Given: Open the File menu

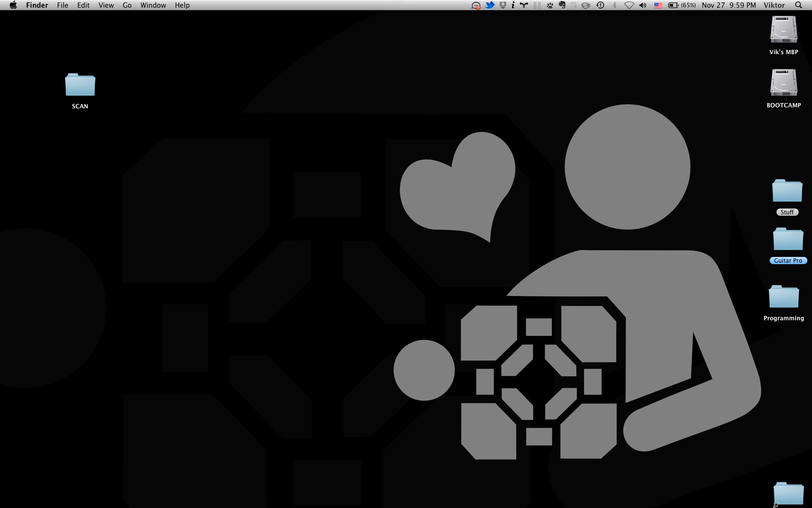Looking at the screenshot, I should [x=62, y=5].
